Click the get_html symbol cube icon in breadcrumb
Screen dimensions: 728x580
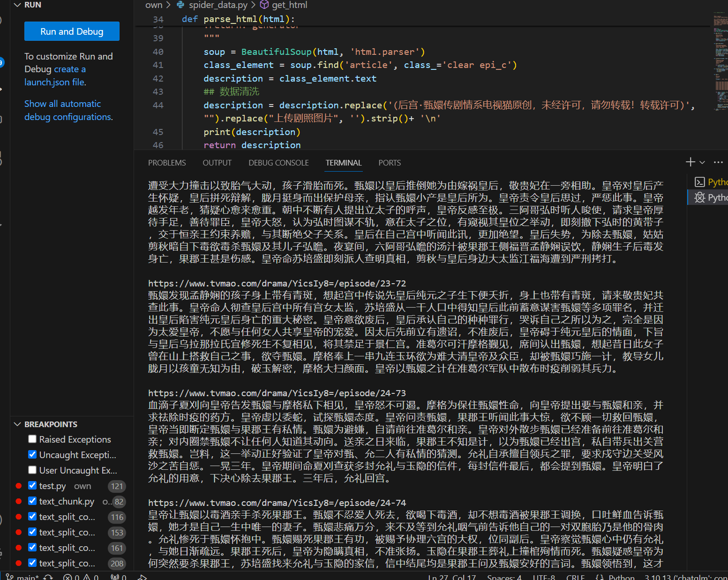coord(264,5)
